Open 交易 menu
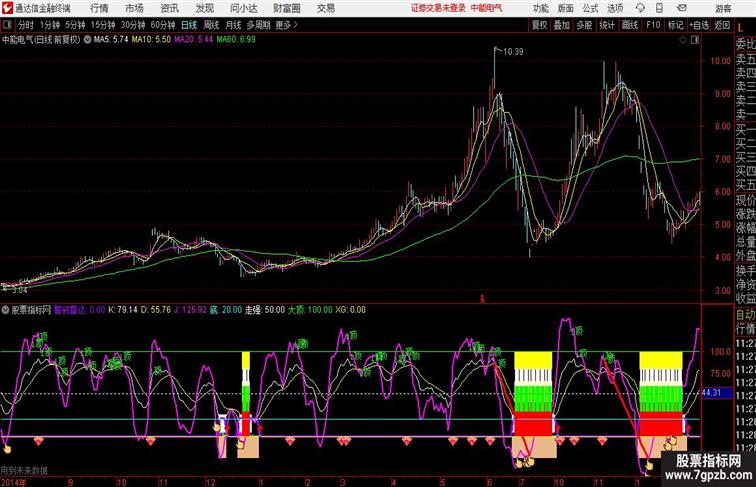The image size is (756, 487). (x=326, y=8)
